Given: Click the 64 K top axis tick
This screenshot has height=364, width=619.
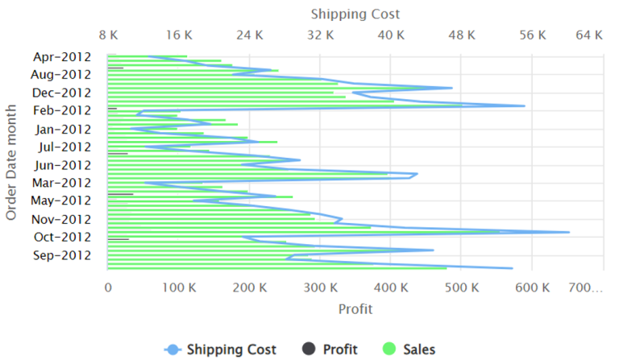Looking at the screenshot, I should [589, 35].
